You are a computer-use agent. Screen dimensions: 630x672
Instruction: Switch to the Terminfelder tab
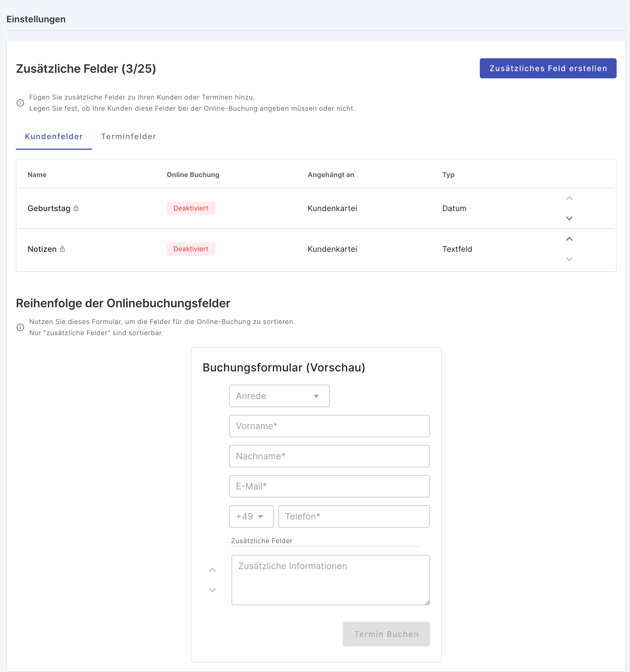coord(128,137)
